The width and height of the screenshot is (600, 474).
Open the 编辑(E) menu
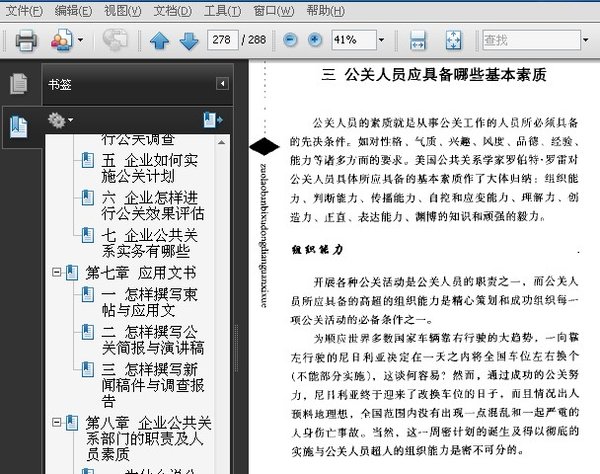tap(73, 11)
